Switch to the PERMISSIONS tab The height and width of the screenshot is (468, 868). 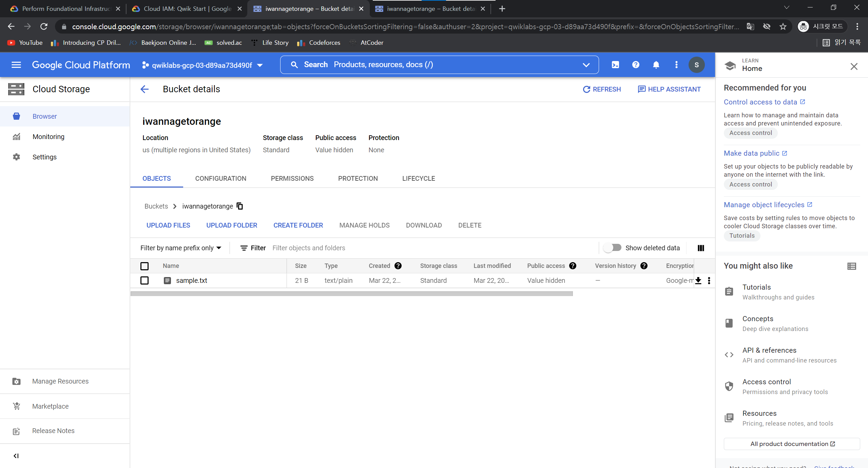pos(292,178)
